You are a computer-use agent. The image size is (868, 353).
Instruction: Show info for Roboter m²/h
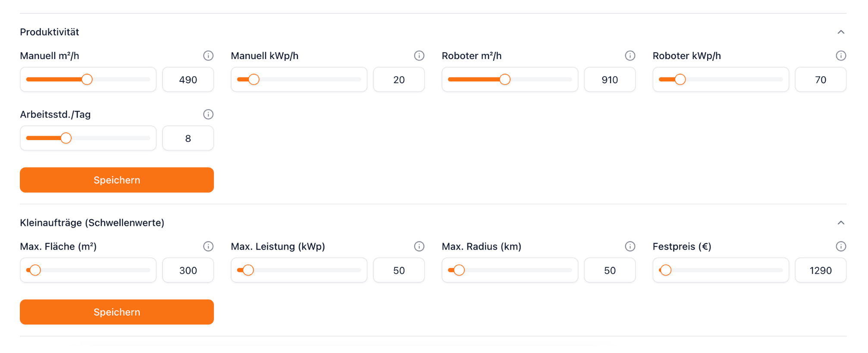pos(630,56)
